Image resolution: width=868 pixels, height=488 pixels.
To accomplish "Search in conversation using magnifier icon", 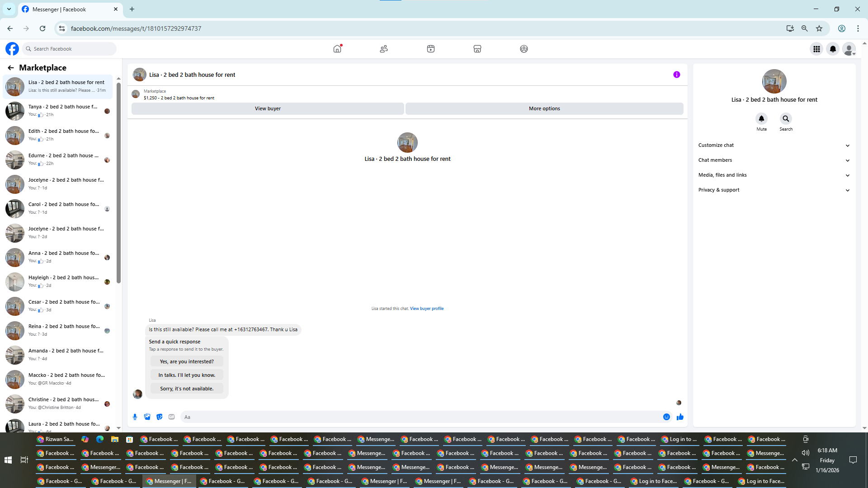I will click(x=786, y=119).
